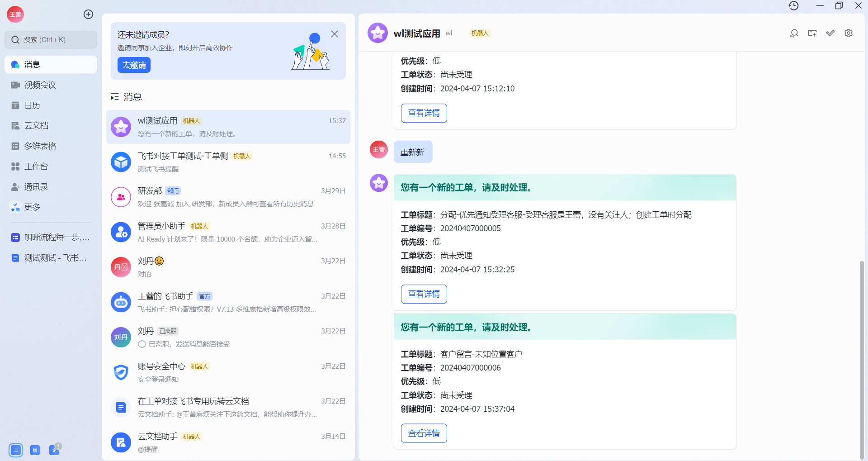This screenshot has width=868, height=461.
Task: Open 视频会议 video meetings
Action: click(51, 85)
